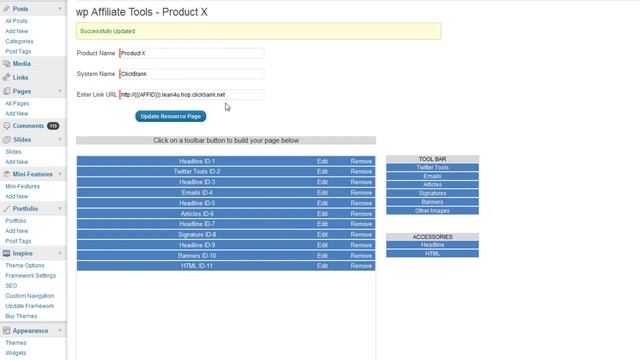
Task: Edit the HTML ID-11 row
Action: pyautogui.click(x=322, y=266)
